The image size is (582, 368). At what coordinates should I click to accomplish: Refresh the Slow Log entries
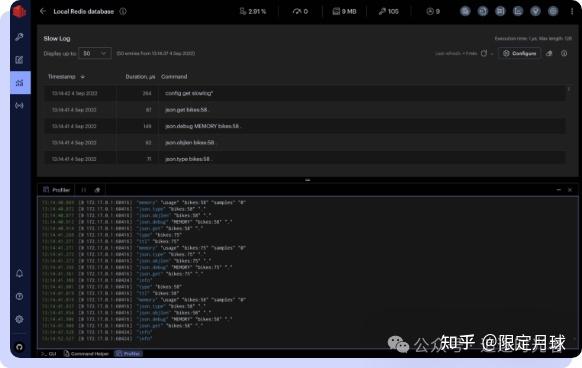tap(484, 53)
